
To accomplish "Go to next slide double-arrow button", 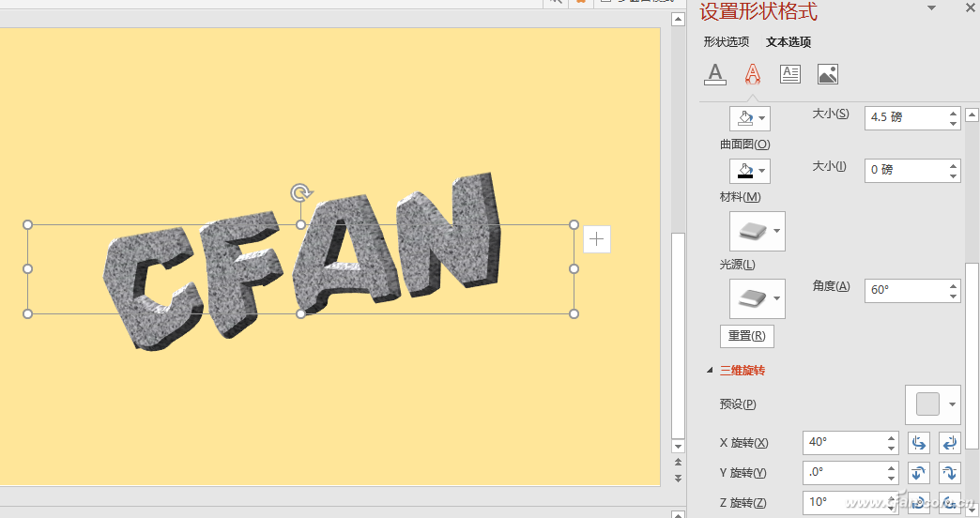I will pyautogui.click(x=678, y=478).
